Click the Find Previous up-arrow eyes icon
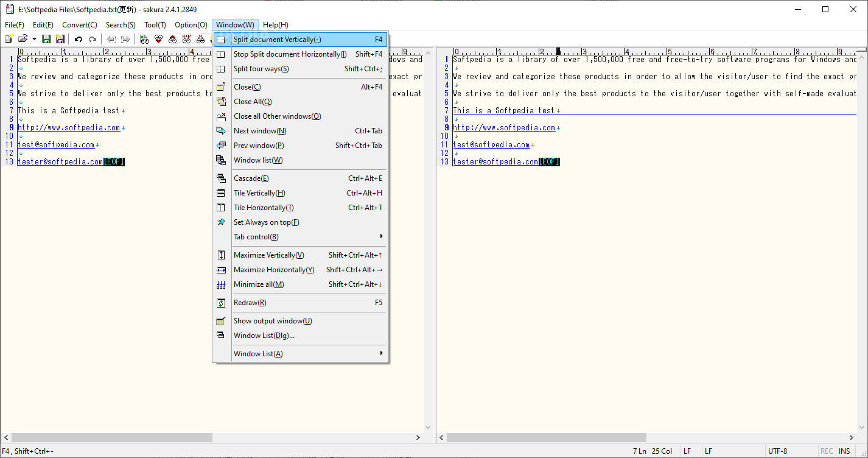The width and height of the screenshot is (868, 458). [x=173, y=39]
